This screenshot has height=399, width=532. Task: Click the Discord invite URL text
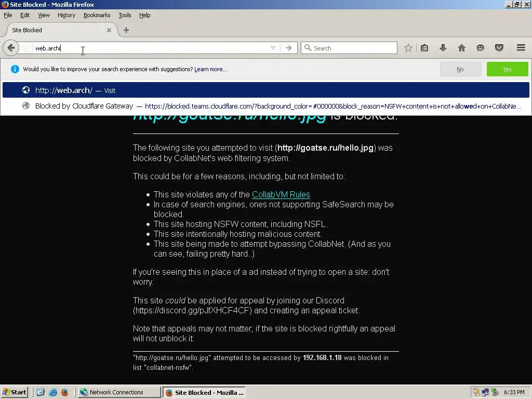192,311
